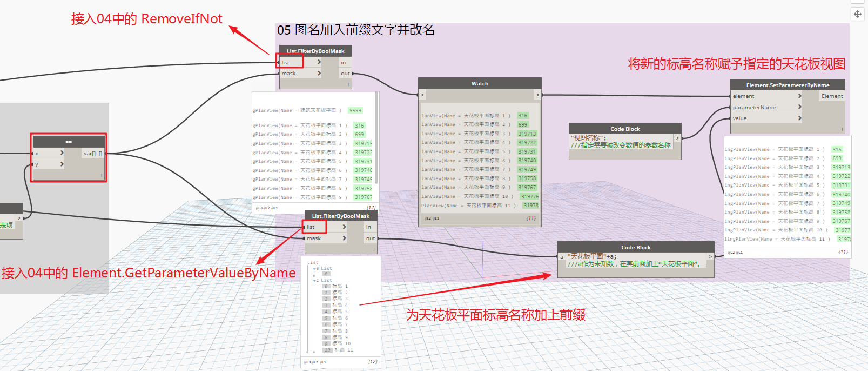Select the @L2 level label in the Watch node

click(427, 218)
